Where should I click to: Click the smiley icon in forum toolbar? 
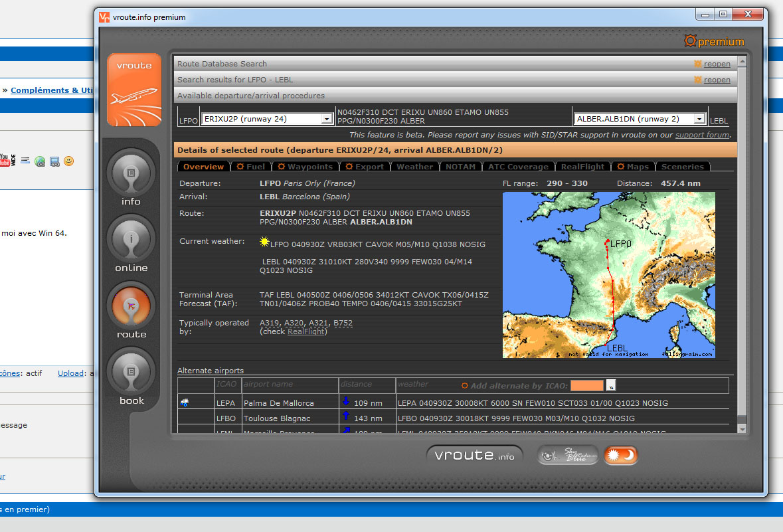click(x=69, y=161)
